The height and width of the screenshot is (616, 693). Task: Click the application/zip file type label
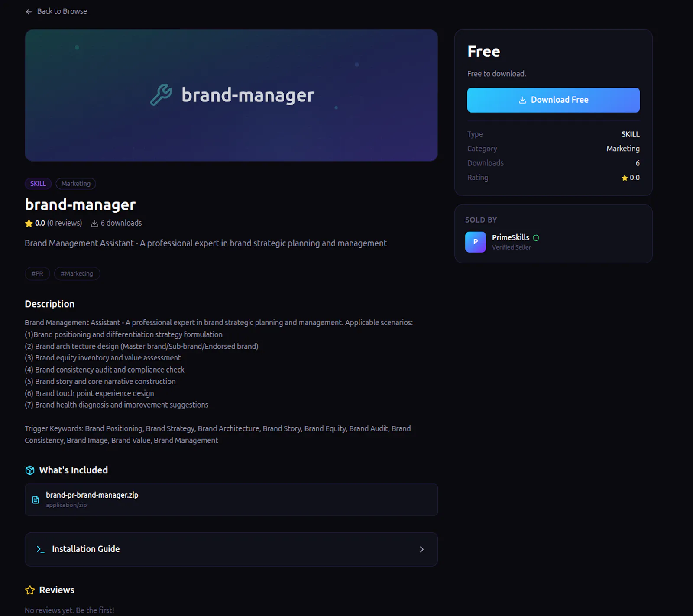[66, 505]
